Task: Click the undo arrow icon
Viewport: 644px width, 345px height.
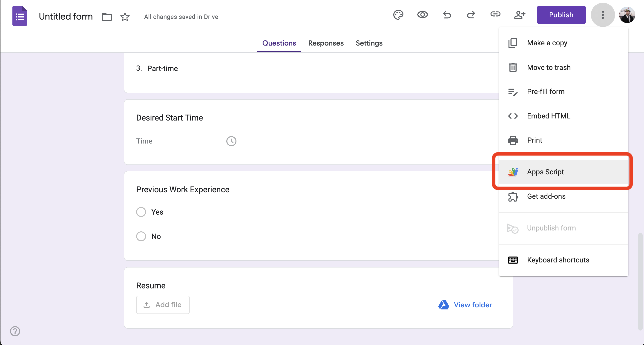Action: (x=447, y=15)
